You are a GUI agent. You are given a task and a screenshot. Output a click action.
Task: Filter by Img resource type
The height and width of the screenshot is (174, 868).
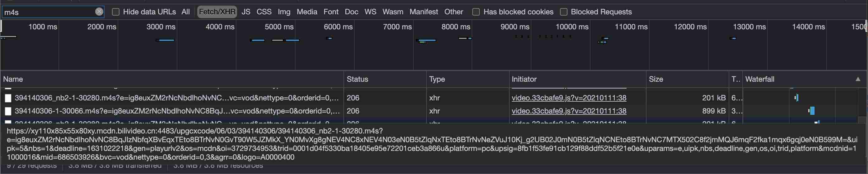[x=284, y=12]
